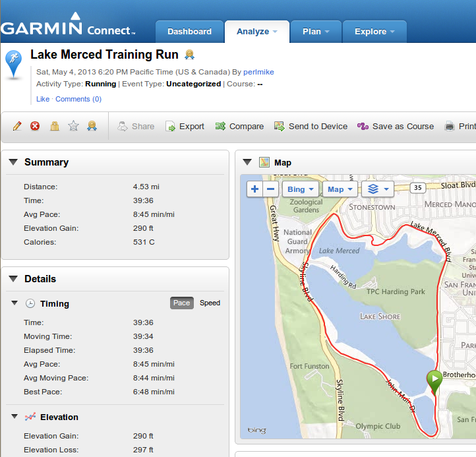This screenshot has width=476, height=457.
Task: Open the Map type dropdown
Action: pos(340,189)
